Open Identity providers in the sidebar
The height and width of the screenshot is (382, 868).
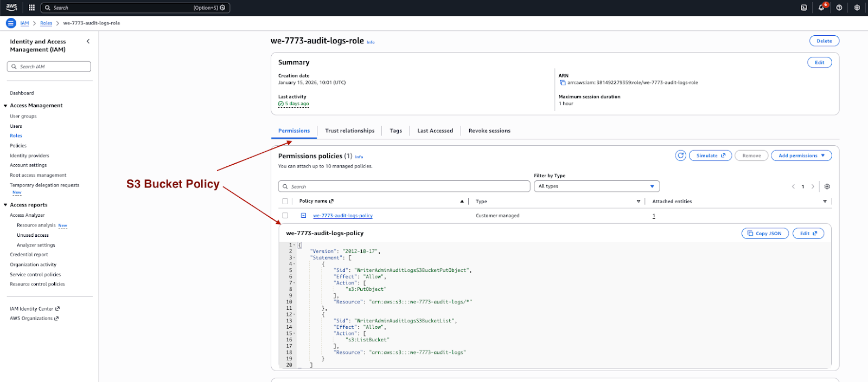[29, 156]
